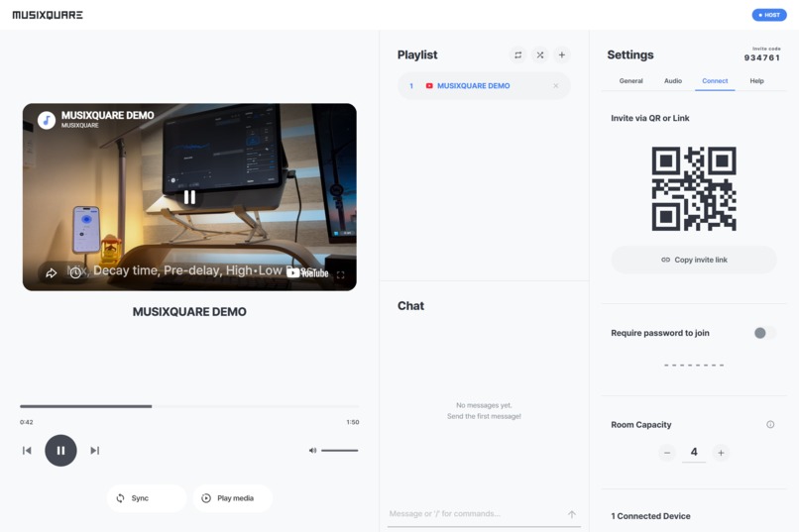Seek using the playback progress bar
Viewport: 799px width, 532px height.
189,406
